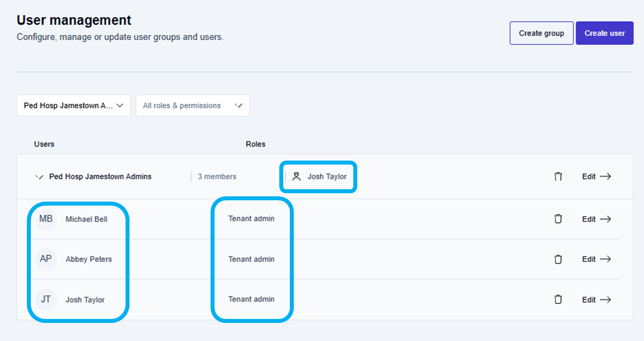Image resolution: width=644 pixels, height=341 pixels.
Task: Select Michael Bell's name in the list
Action: 86,219
